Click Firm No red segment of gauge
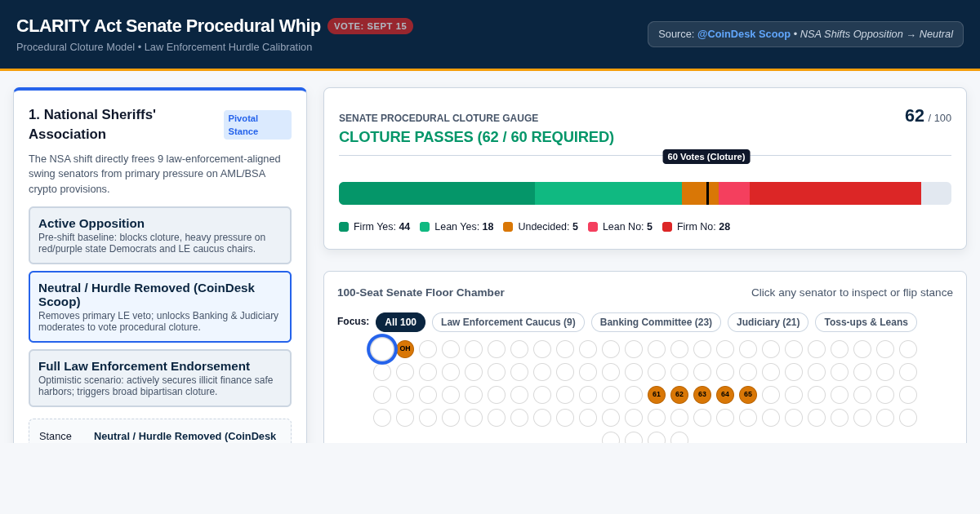This screenshot has height=514, width=980. [835, 193]
